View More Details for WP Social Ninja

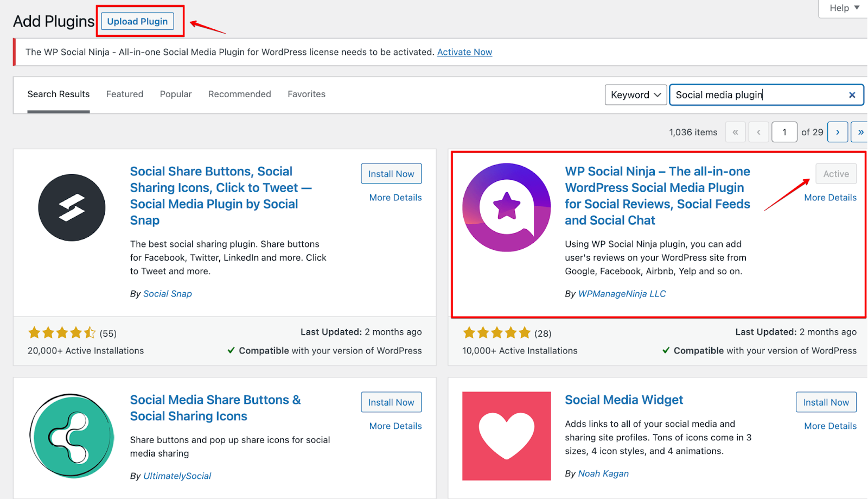(x=831, y=198)
